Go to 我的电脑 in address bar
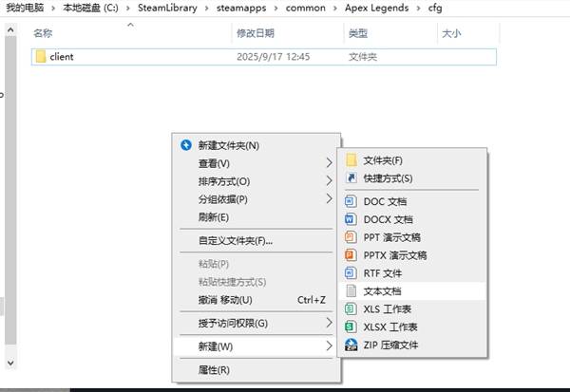Viewport: 570px width, 392px height. pos(25,8)
